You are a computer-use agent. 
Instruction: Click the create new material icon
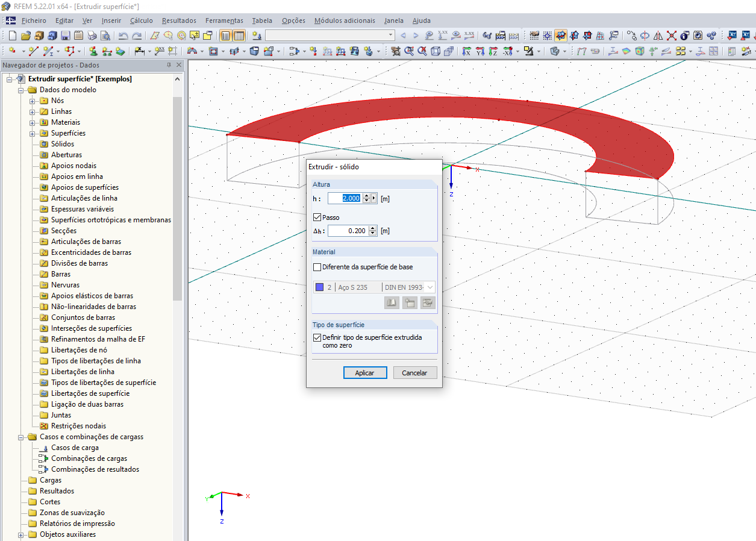pos(410,302)
